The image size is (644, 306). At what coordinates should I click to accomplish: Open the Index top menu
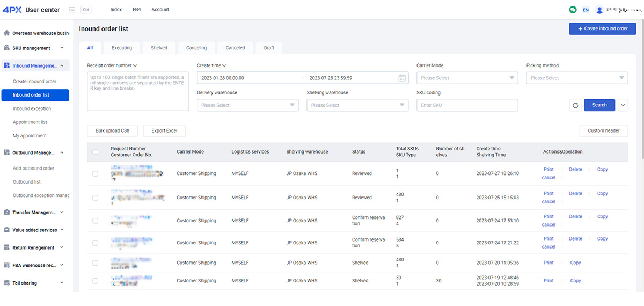(x=116, y=10)
